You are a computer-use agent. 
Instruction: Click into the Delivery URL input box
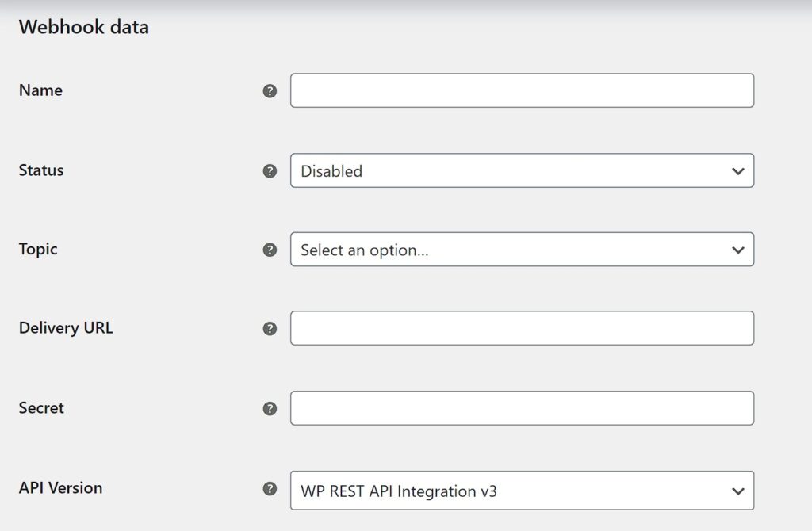tap(522, 328)
